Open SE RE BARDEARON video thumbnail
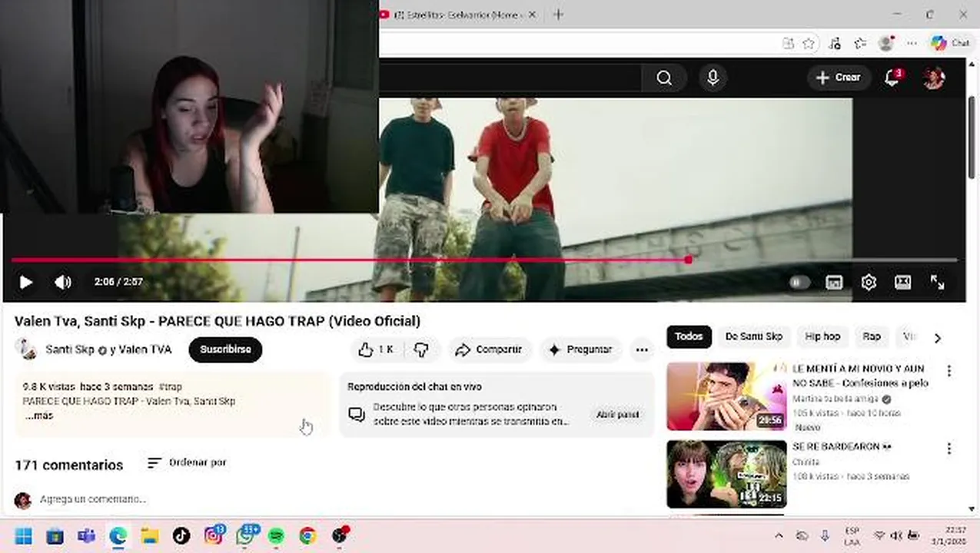The height and width of the screenshot is (553, 980). click(726, 474)
